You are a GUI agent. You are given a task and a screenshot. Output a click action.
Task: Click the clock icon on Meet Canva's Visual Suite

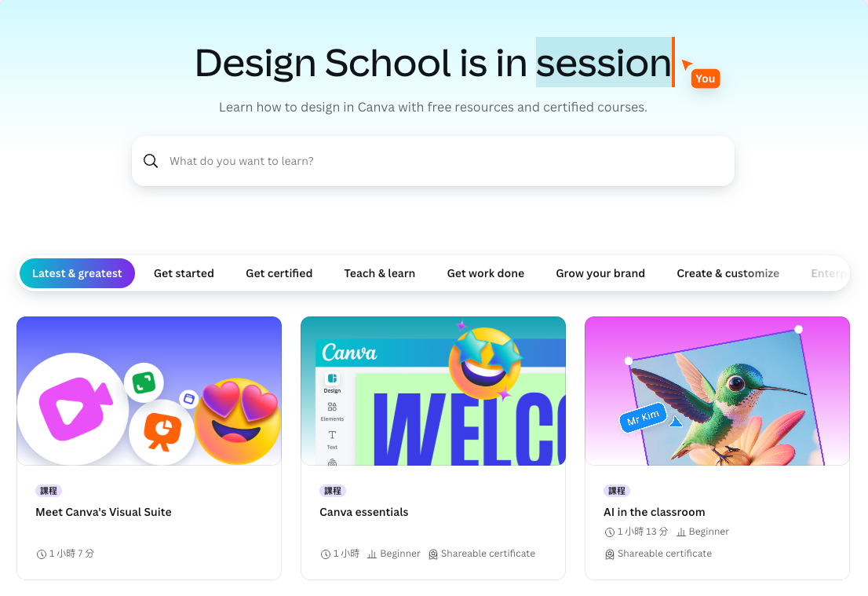tap(41, 554)
